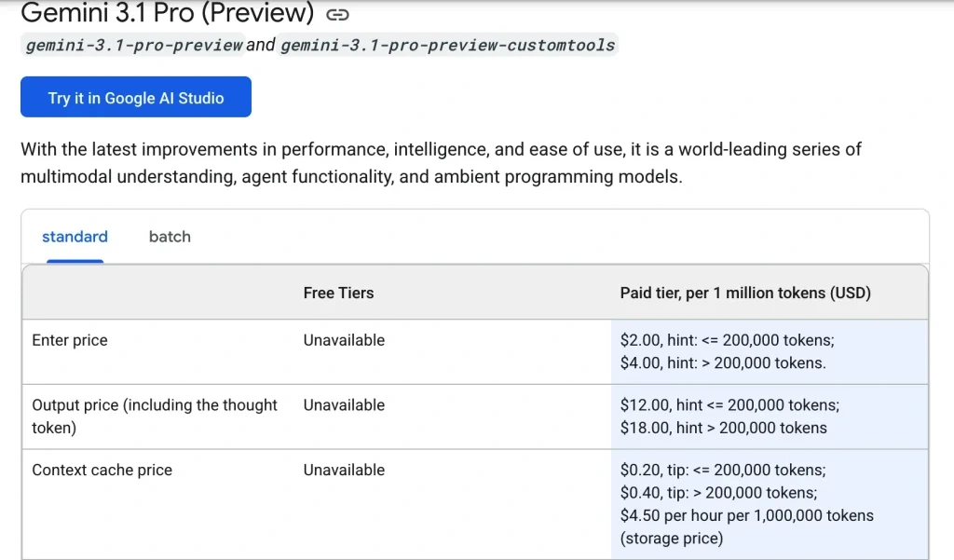Click the $18.00 output price text

[x=723, y=428]
